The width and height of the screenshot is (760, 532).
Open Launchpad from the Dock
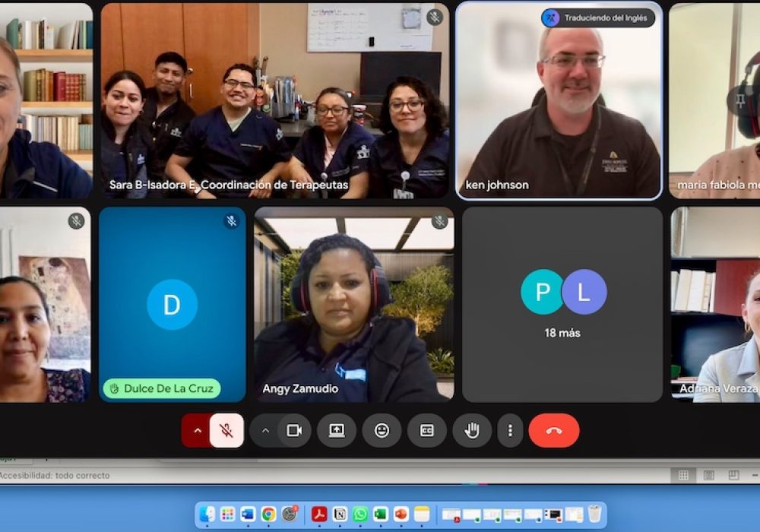pyautogui.click(x=227, y=514)
